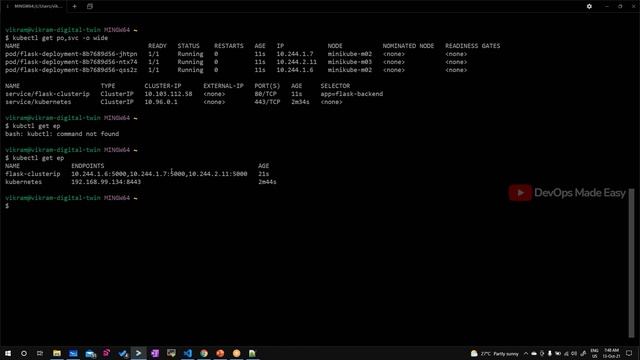The height and width of the screenshot is (360, 640).
Task: Click service/flask-clusterip entry
Action: [47, 94]
